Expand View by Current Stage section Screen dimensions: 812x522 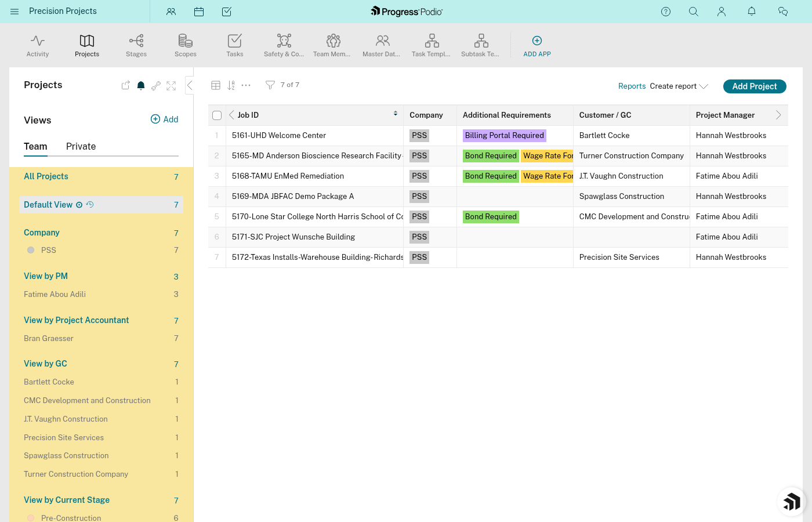[x=66, y=499]
